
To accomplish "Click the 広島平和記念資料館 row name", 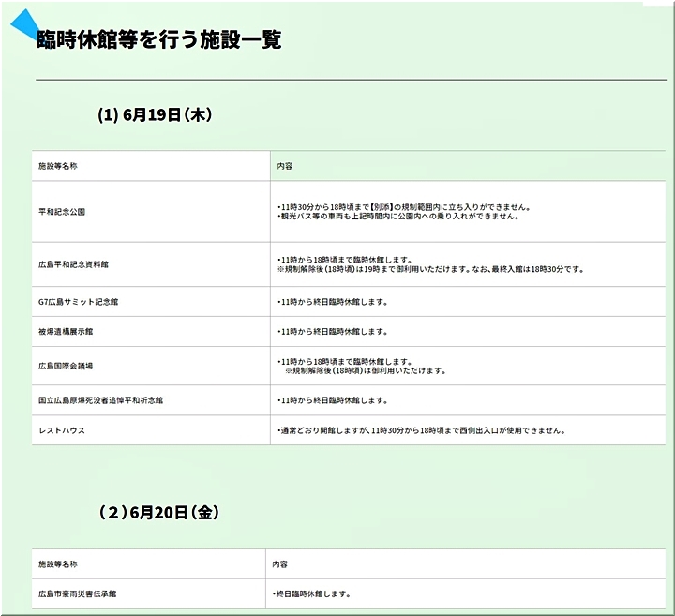I will (73, 265).
